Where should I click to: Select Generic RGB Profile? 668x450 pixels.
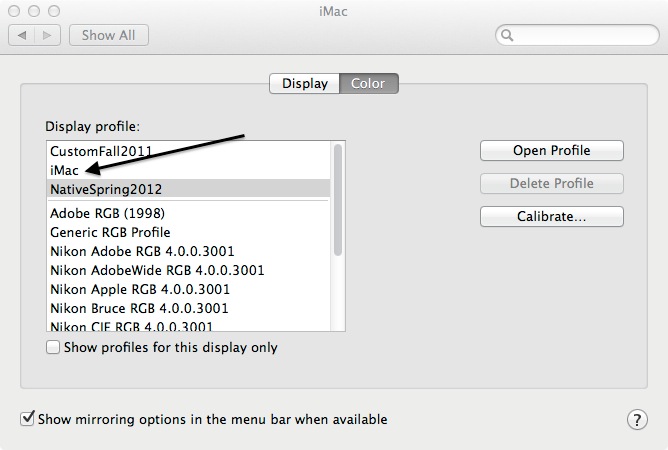pos(188,232)
